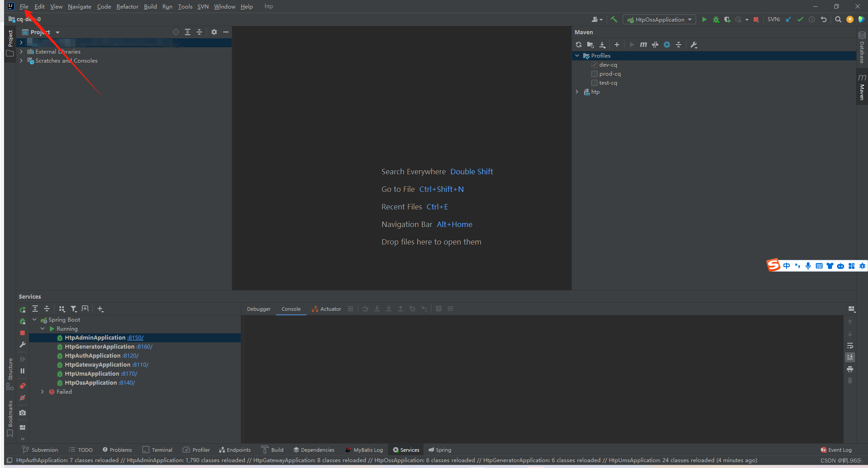
Task: Stop running services via red stop icon
Action: (x=22, y=333)
